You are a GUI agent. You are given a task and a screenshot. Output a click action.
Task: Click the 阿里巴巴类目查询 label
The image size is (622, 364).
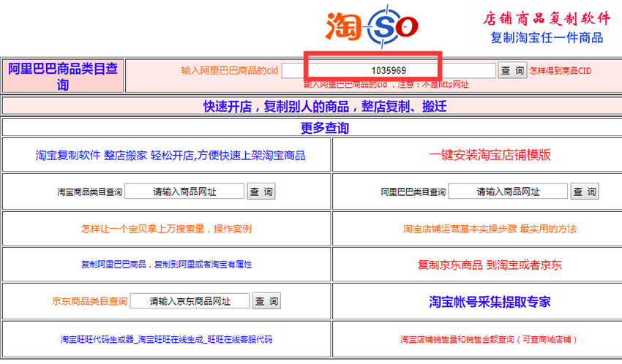coord(413,192)
